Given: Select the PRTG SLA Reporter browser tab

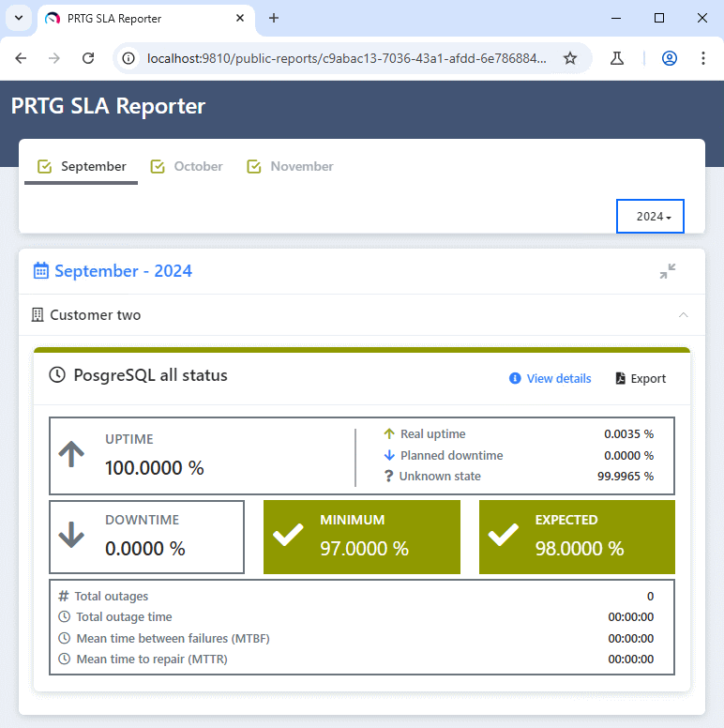Looking at the screenshot, I should click(145, 19).
